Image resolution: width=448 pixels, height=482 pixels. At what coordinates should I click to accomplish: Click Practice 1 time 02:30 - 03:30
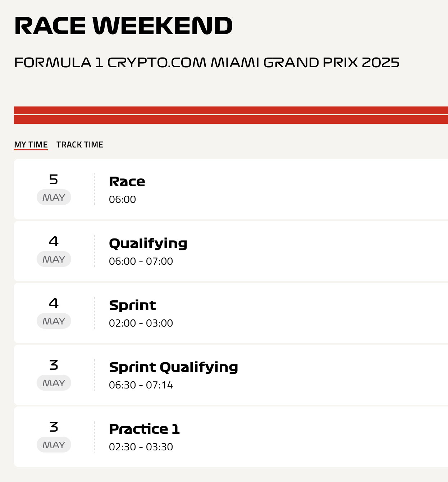pyautogui.click(x=141, y=447)
